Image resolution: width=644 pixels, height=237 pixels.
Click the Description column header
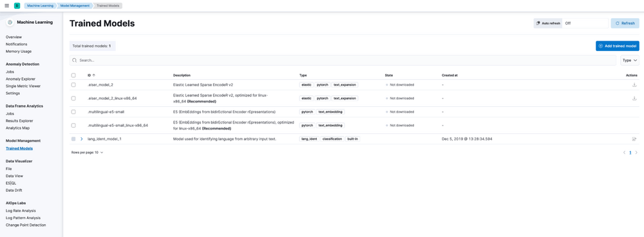point(182,75)
